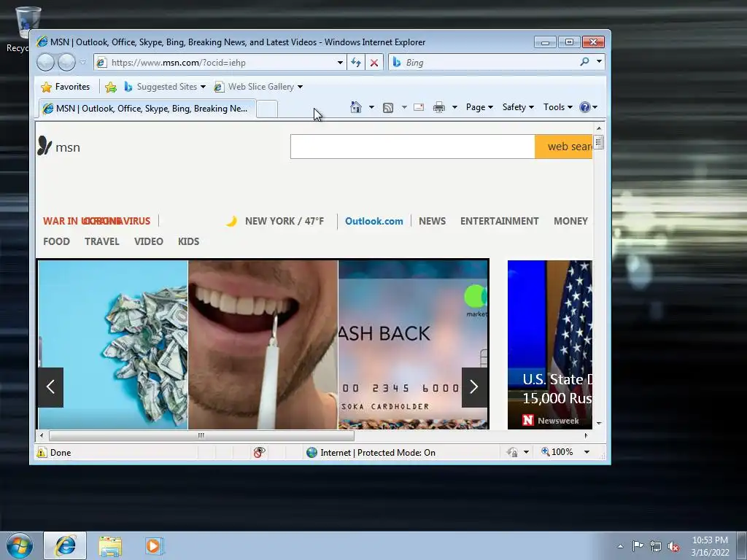
Task: Click Add to Favorites Bar icon
Action: click(111, 87)
